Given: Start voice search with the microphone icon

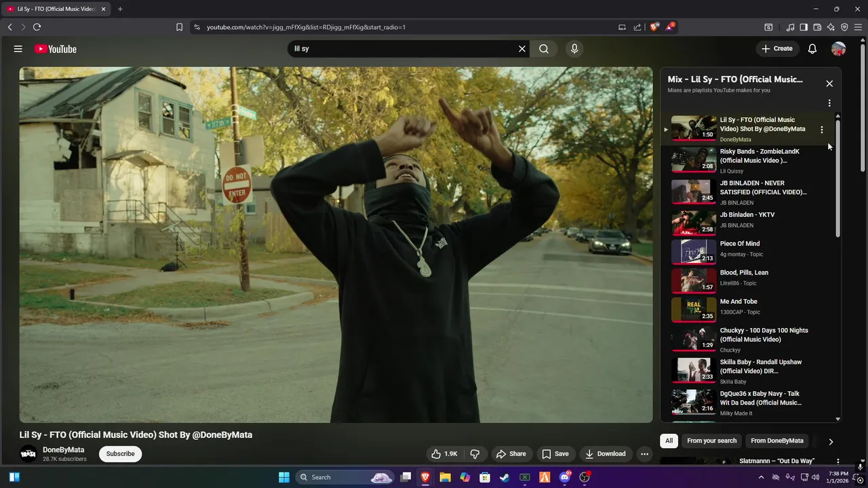Looking at the screenshot, I should coord(574,49).
